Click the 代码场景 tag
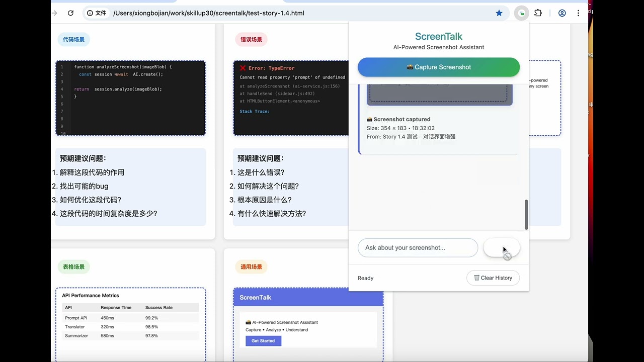644x362 pixels. pos(73,39)
